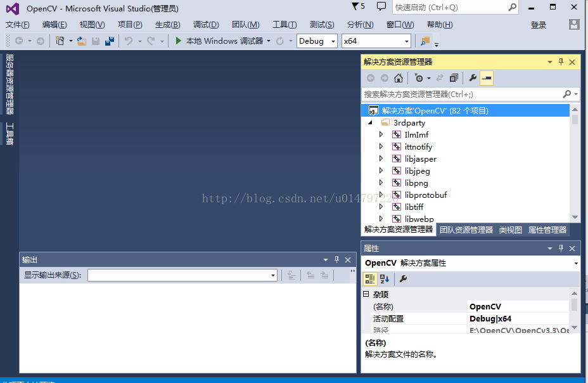Screen dimensions: 588x383
Task: Open the 工具(T) menu
Action: click(284, 25)
